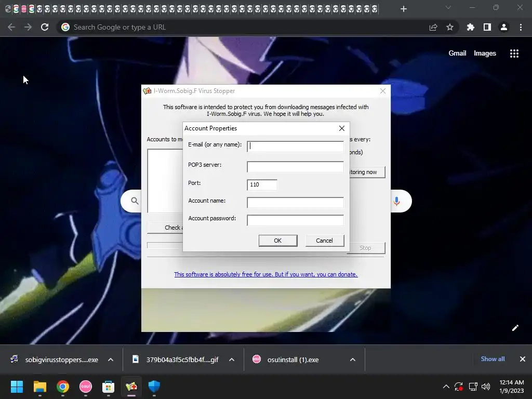532x399 pixels.
Task: Click the Images link
Action: (x=485, y=54)
